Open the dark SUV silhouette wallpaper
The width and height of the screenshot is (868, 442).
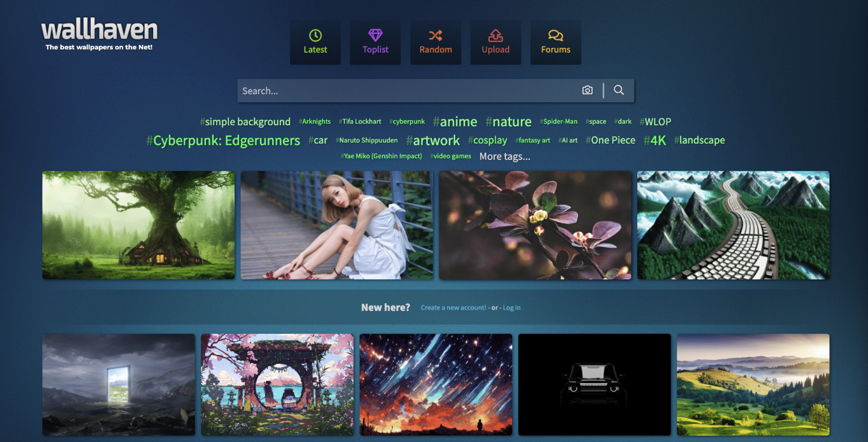[595, 385]
